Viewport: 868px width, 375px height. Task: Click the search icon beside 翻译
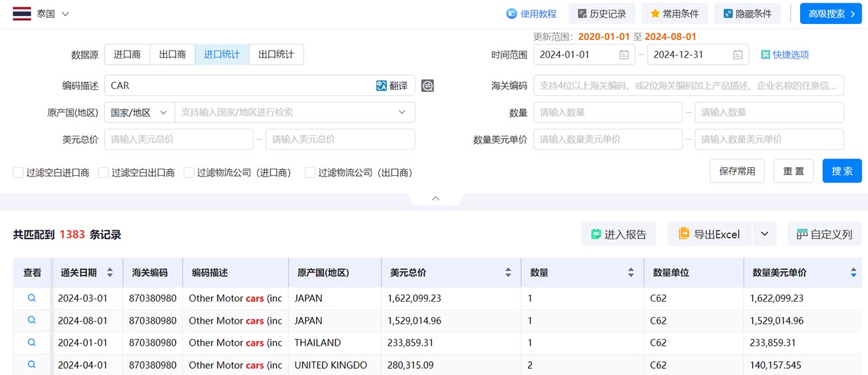[427, 86]
